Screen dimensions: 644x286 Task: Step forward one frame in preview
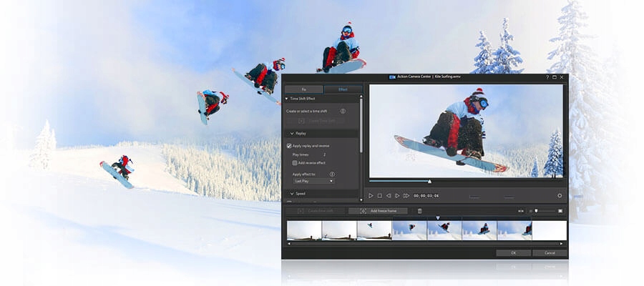(x=397, y=195)
